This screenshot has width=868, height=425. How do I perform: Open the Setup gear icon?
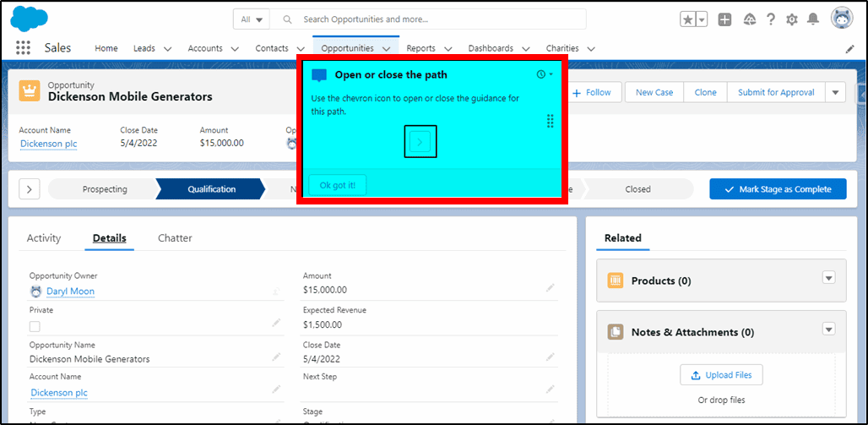(792, 20)
